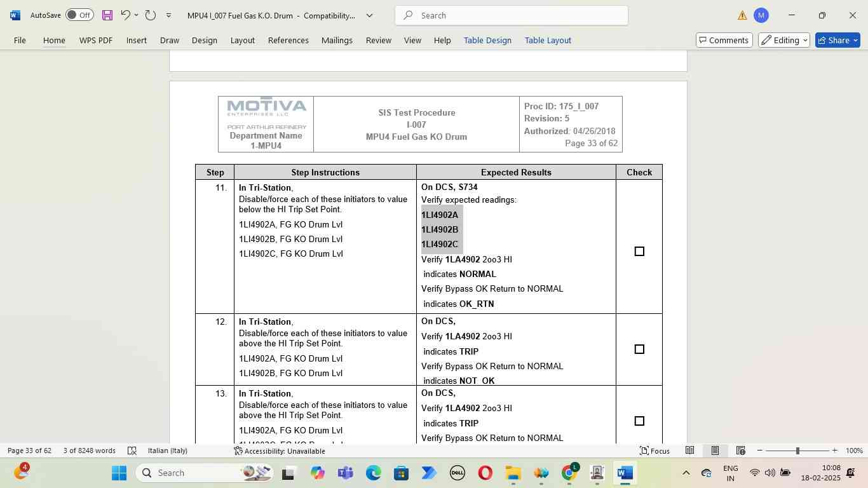Click the warning alert icon in the title bar
This screenshot has width=868, height=488.
(x=742, y=15)
